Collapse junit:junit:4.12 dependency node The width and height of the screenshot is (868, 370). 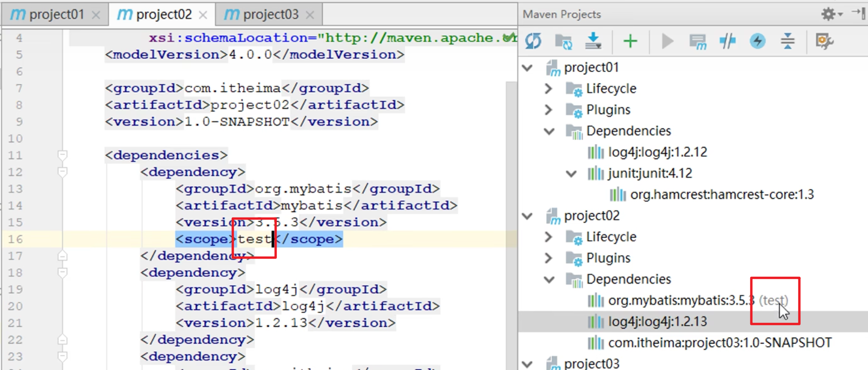pos(571,174)
